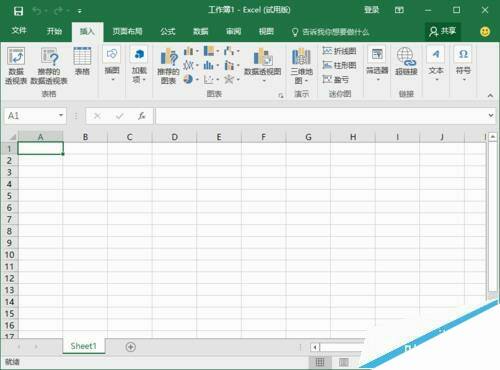Select column header G
Image resolution: width=500 pixels, height=370 pixels.
(x=308, y=137)
